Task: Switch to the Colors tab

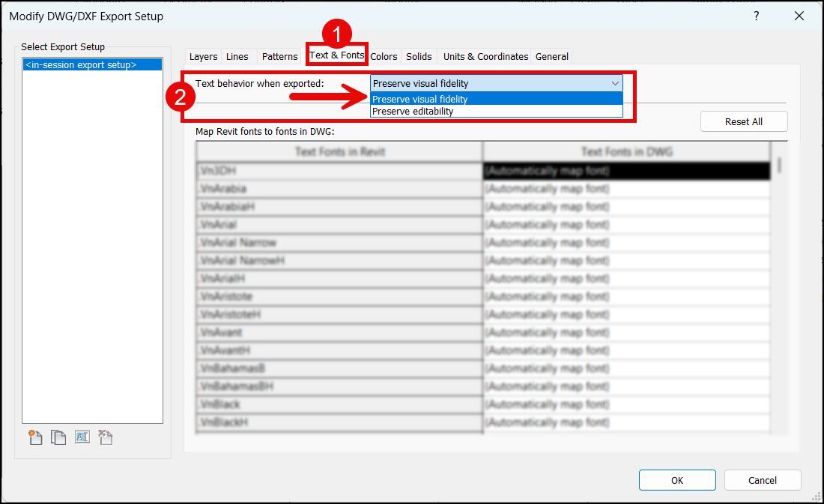Action: [x=384, y=56]
